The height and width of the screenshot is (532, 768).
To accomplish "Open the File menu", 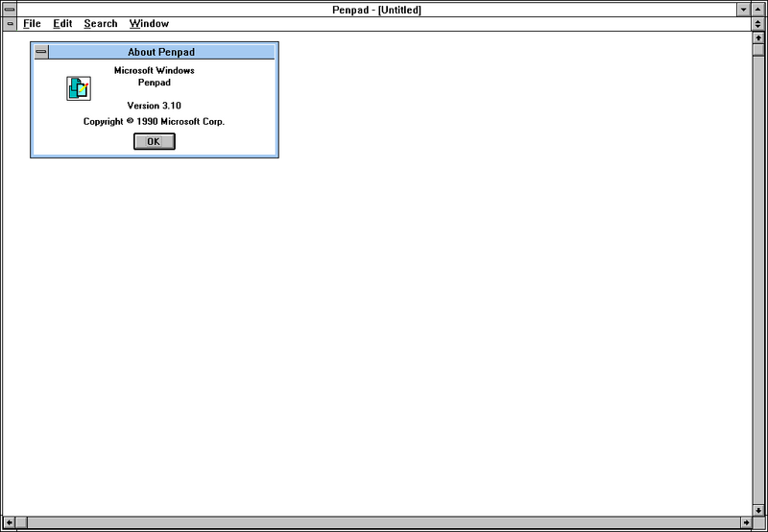I will pos(32,23).
